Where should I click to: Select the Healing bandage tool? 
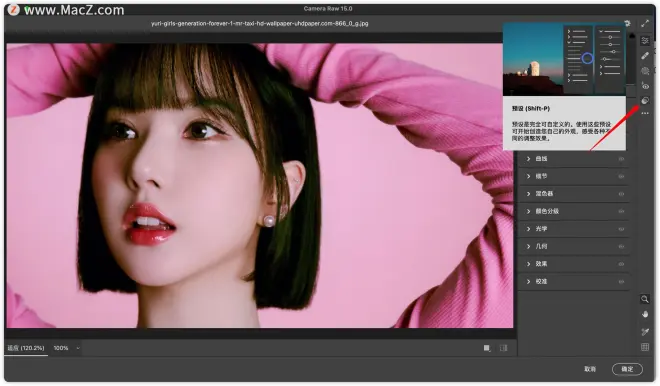click(x=645, y=56)
